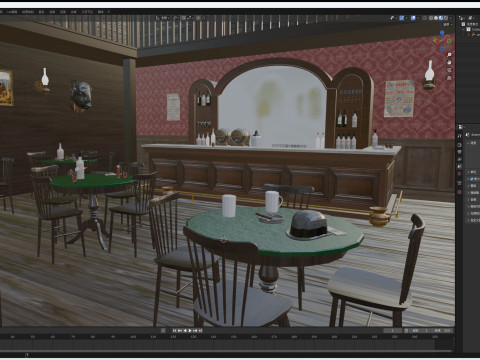Screen dimensions: 480x360
Task: Play the animation in reverse
Action: coord(185,330)
